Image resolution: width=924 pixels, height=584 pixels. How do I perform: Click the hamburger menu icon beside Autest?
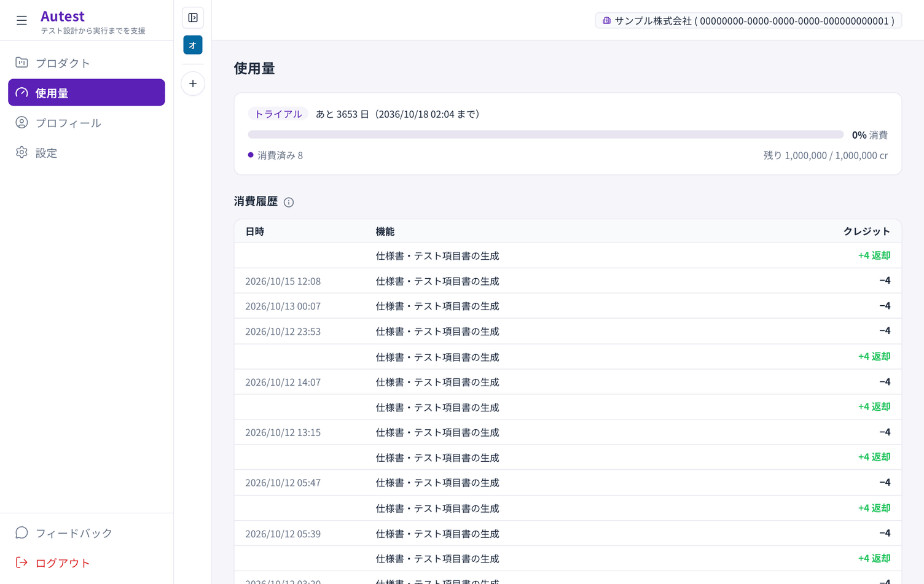pos(22,21)
